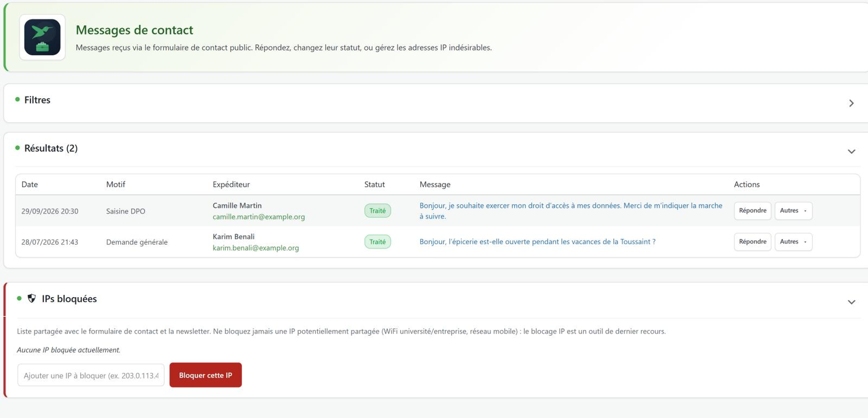Collapse the IPs bloquées section chevron

point(851,302)
